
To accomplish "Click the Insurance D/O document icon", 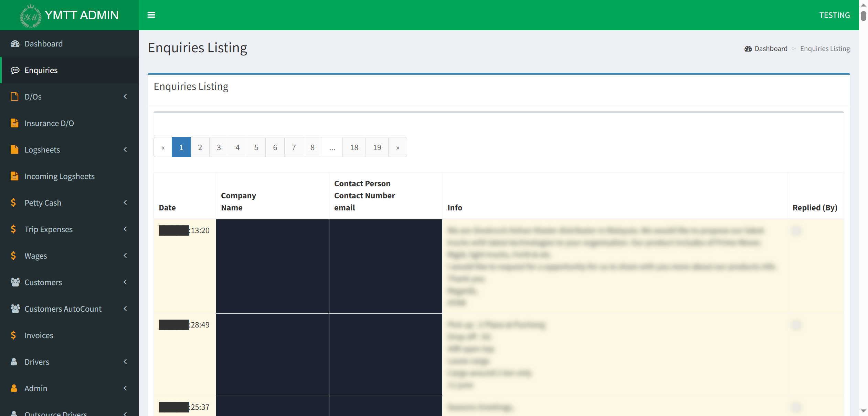I will (x=14, y=123).
